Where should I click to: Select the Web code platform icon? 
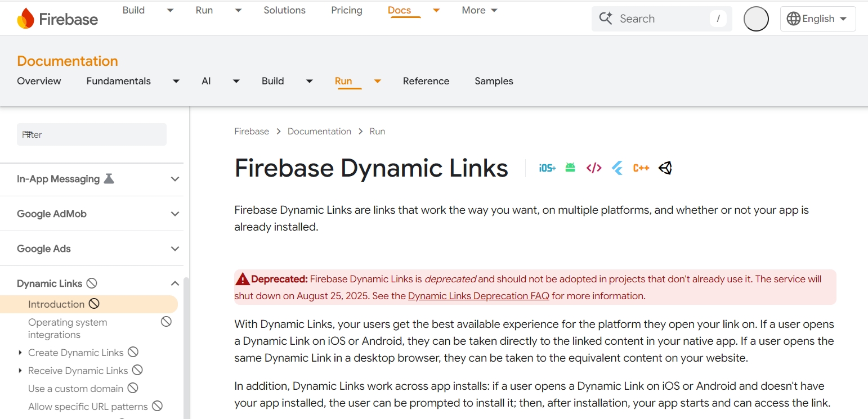coord(594,168)
